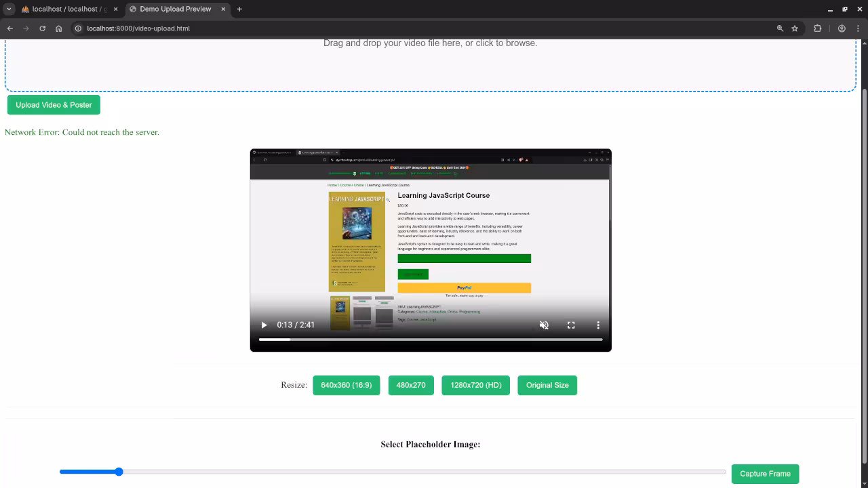Unmute the video player
The image size is (868, 488).
pos(544,325)
